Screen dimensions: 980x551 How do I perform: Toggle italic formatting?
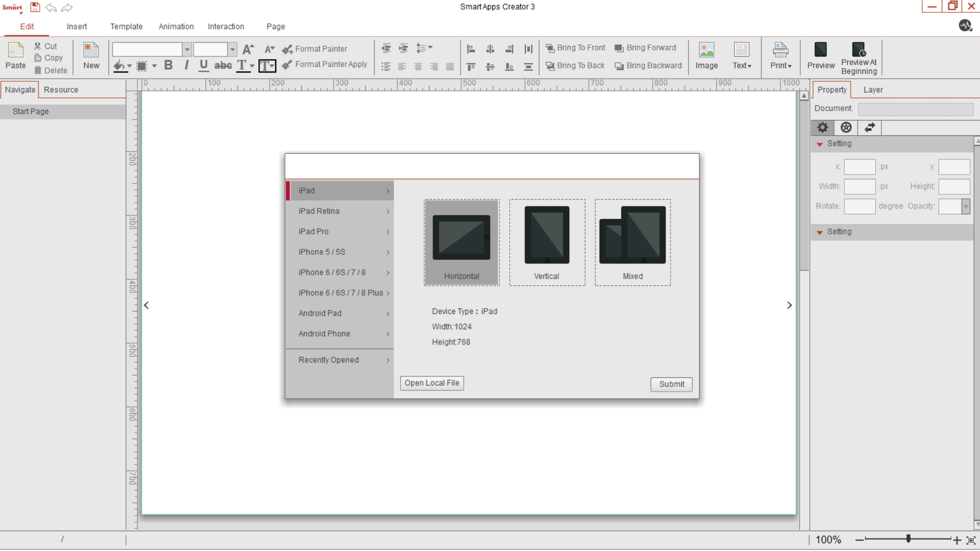[186, 65]
